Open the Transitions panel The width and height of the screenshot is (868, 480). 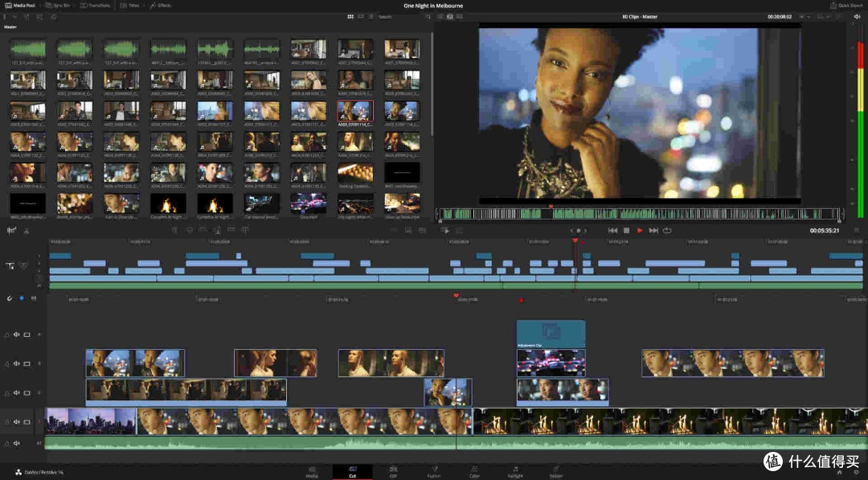coord(95,6)
